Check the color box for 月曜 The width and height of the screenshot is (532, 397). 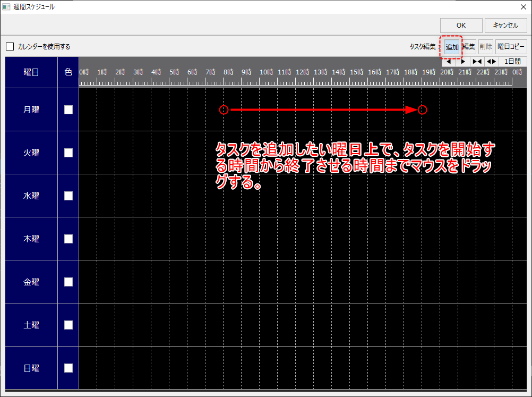68,109
